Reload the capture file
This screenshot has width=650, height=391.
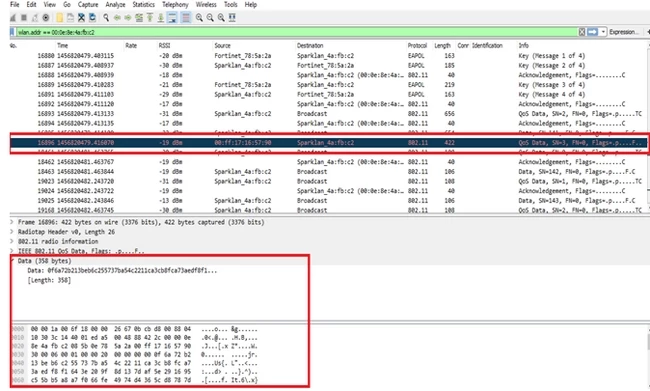point(92,17)
